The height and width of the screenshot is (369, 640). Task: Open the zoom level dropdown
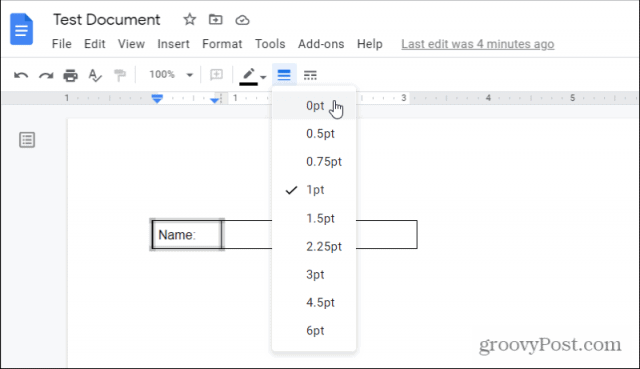click(171, 75)
